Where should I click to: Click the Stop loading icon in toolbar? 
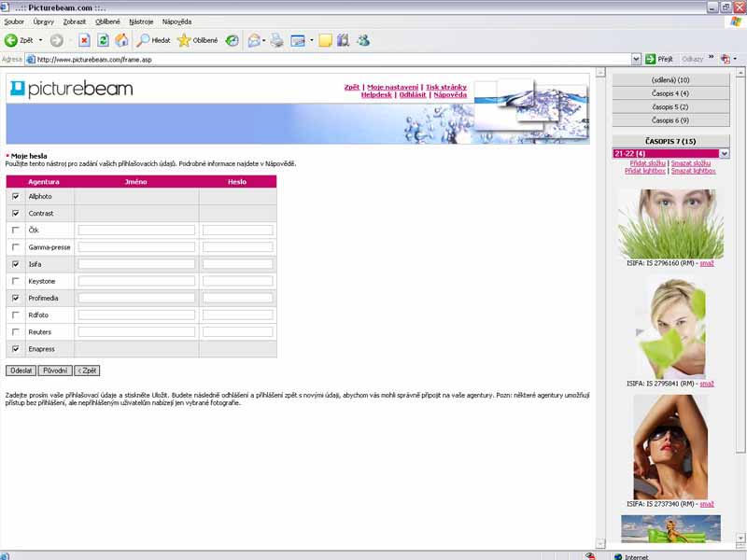[x=84, y=40]
